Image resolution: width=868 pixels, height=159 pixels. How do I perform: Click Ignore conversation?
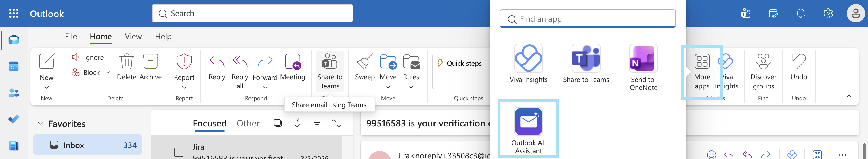88,58
